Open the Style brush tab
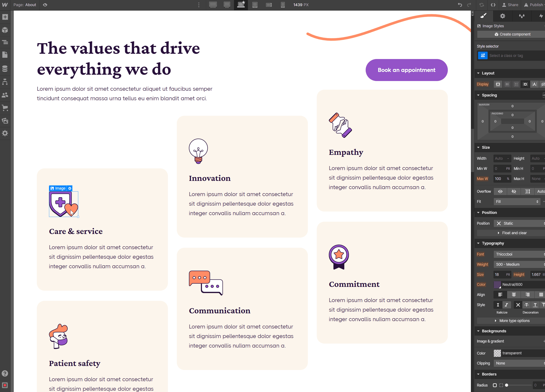Image resolution: width=545 pixels, height=392 pixels. pos(483,16)
